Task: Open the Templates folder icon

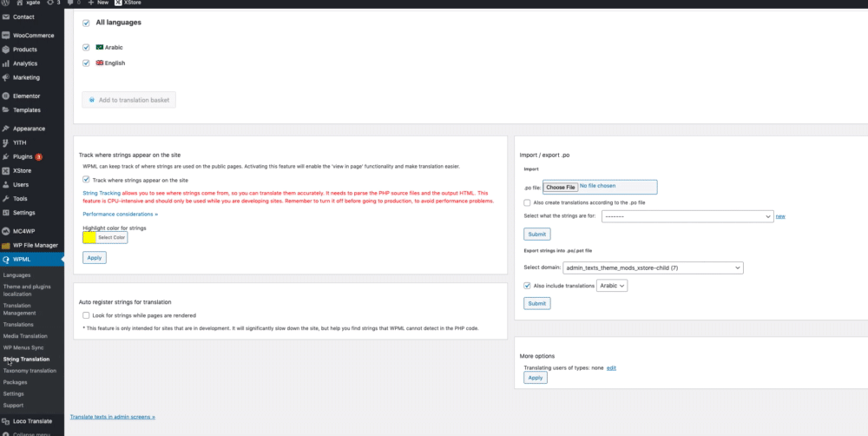Action: (x=5, y=109)
